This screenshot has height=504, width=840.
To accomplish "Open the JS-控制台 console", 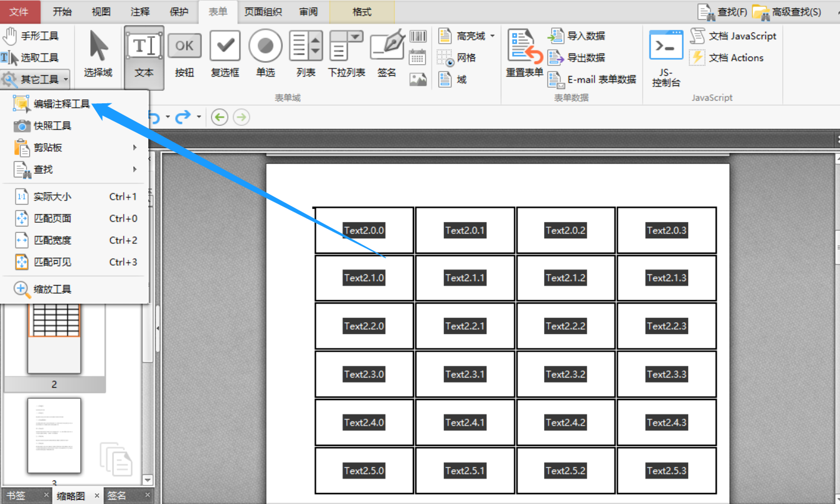I will pos(666,58).
